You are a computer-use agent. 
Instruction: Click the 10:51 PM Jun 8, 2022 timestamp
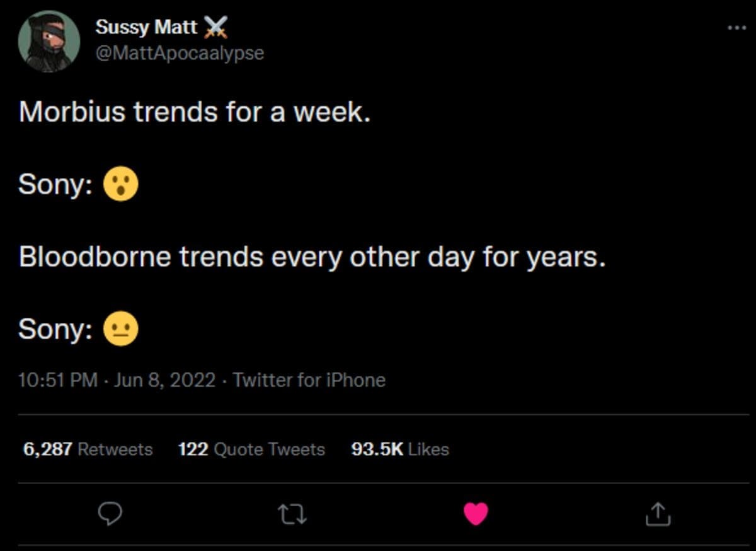click(x=117, y=380)
